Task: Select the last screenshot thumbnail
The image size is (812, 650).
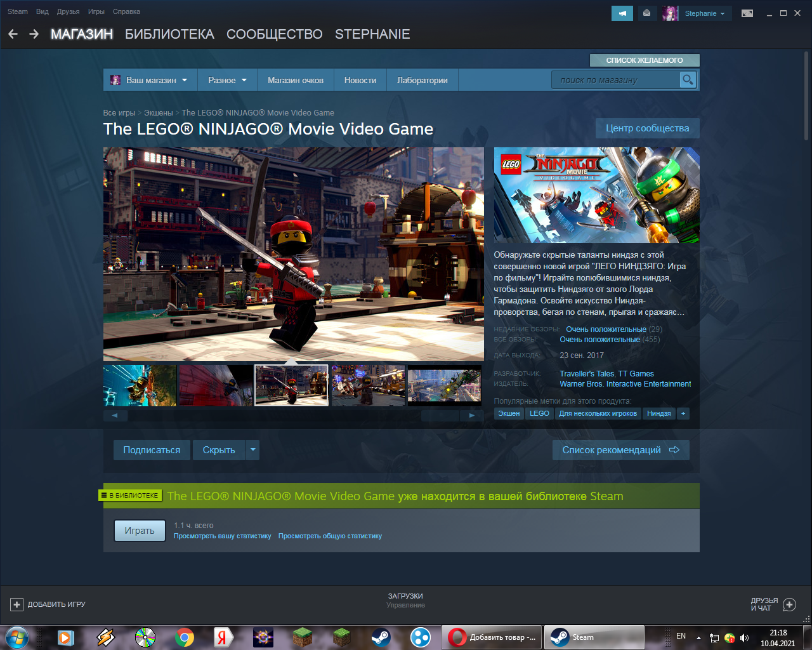Action: click(444, 385)
